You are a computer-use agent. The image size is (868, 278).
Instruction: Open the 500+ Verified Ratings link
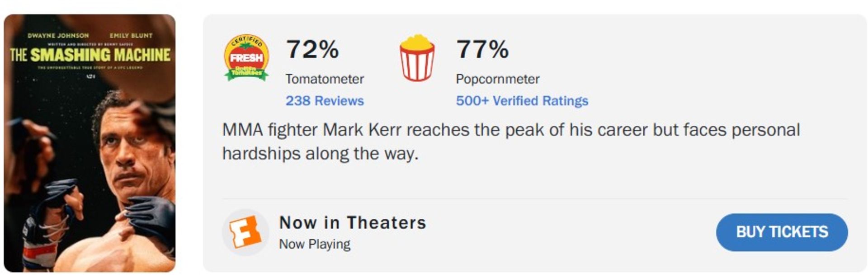click(522, 101)
